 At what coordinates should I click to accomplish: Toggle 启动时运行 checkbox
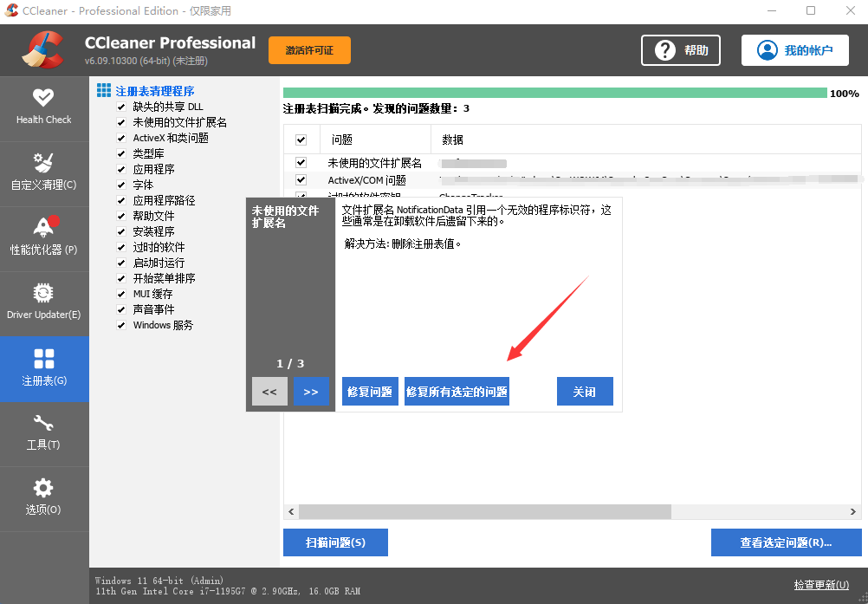[x=121, y=263]
